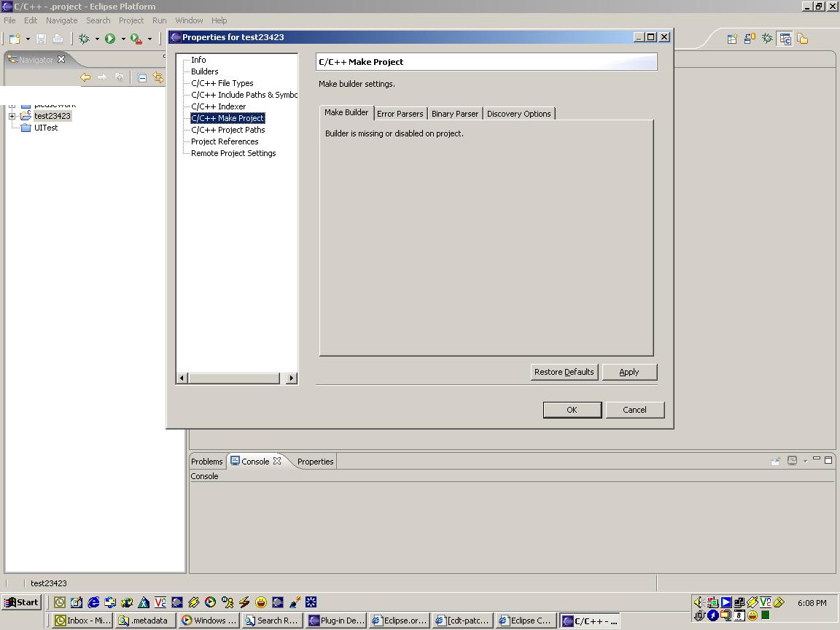Screen dimensions: 840x630
Task: Open the Project menu
Action: point(131,20)
